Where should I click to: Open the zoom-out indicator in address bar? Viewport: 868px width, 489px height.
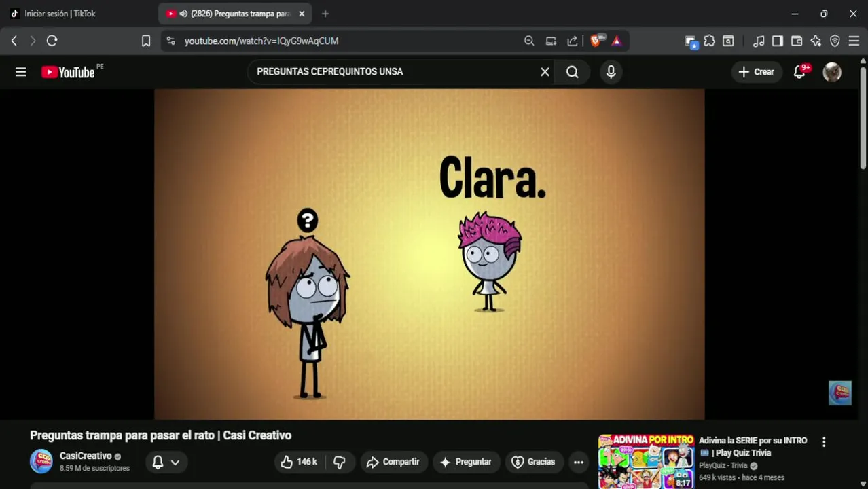529,41
